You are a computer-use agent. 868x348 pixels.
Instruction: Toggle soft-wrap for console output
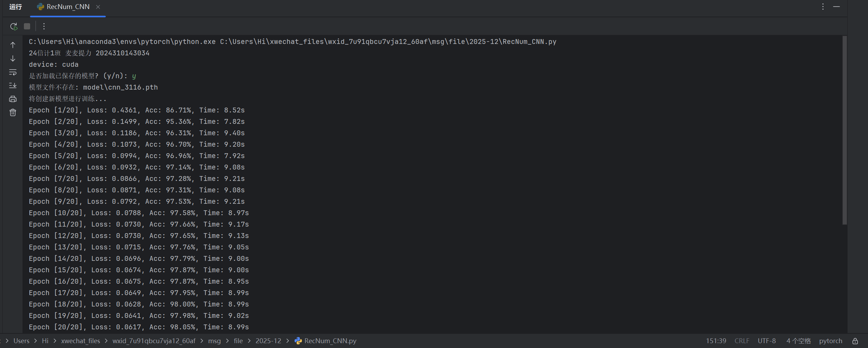point(13,72)
